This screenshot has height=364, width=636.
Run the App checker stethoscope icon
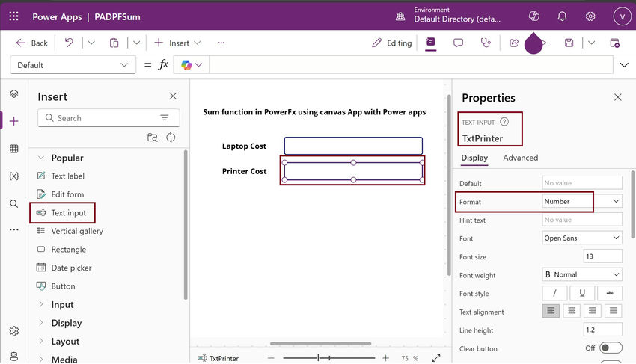(486, 43)
